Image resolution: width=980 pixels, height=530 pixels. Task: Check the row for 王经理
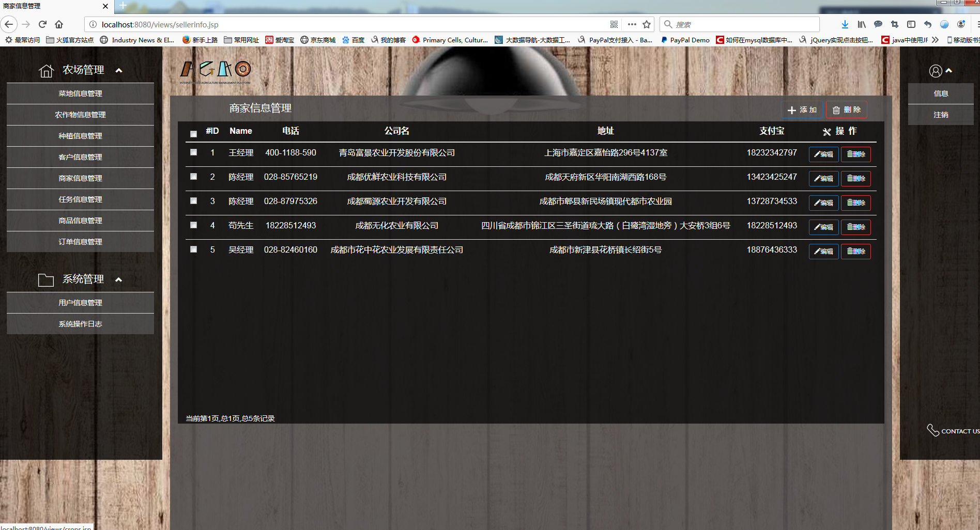193,152
